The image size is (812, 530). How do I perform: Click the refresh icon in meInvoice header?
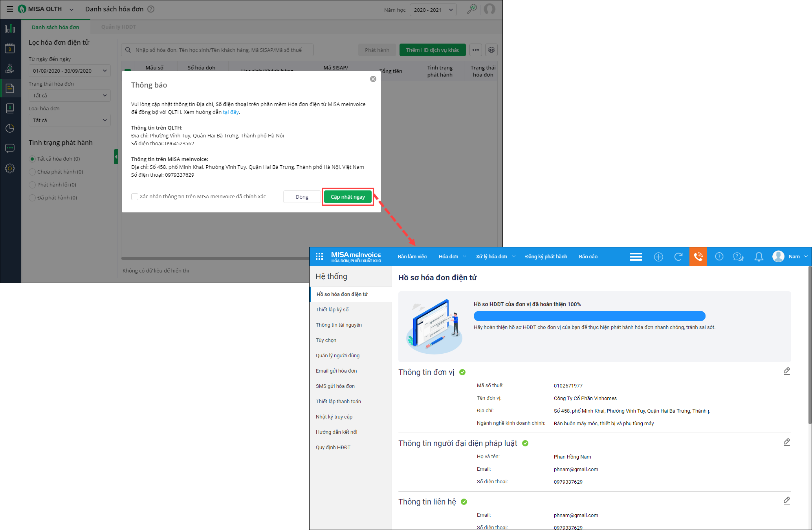pos(678,257)
